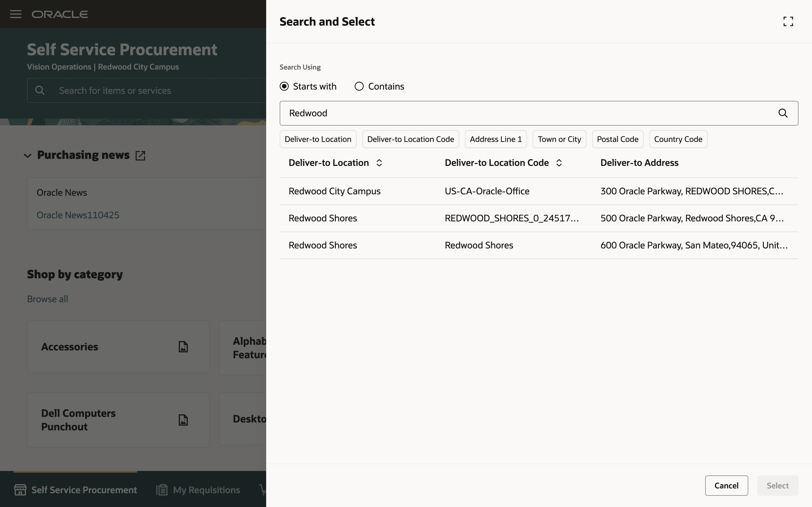Switch to the My Requisitions tab

coord(206,490)
